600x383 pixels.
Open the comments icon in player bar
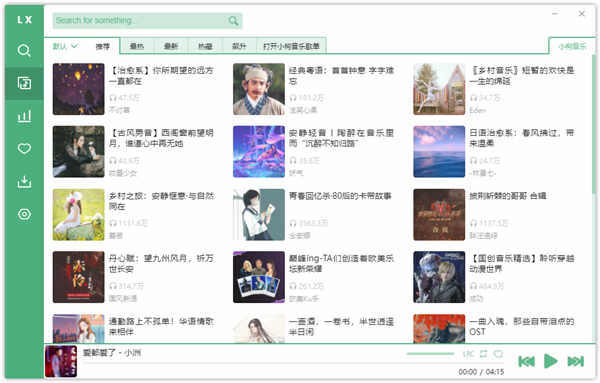click(x=498, y=354)
